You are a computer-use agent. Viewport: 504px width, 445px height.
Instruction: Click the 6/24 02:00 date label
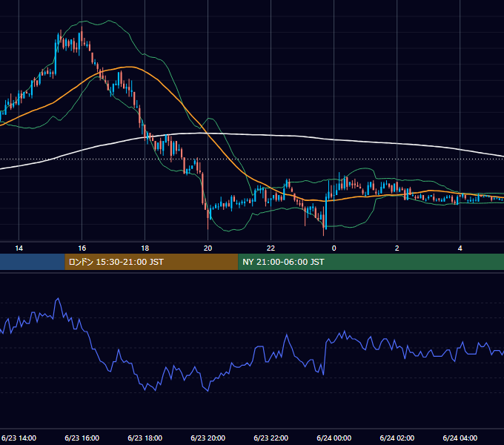[x=397, y=438]
